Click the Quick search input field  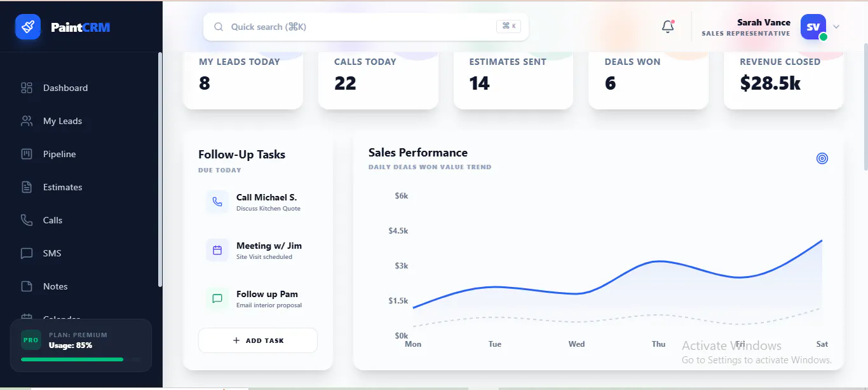(x=366, y=27)
